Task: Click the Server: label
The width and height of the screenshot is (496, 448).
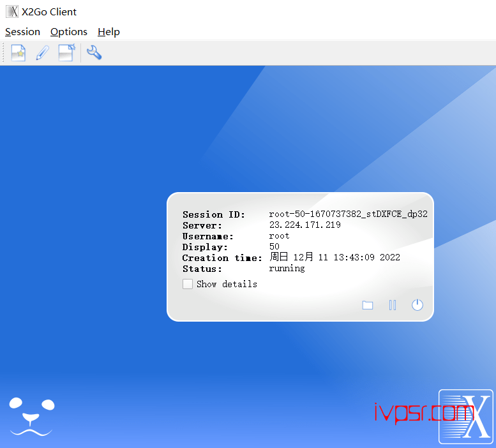Action: (x=202, y=225)
